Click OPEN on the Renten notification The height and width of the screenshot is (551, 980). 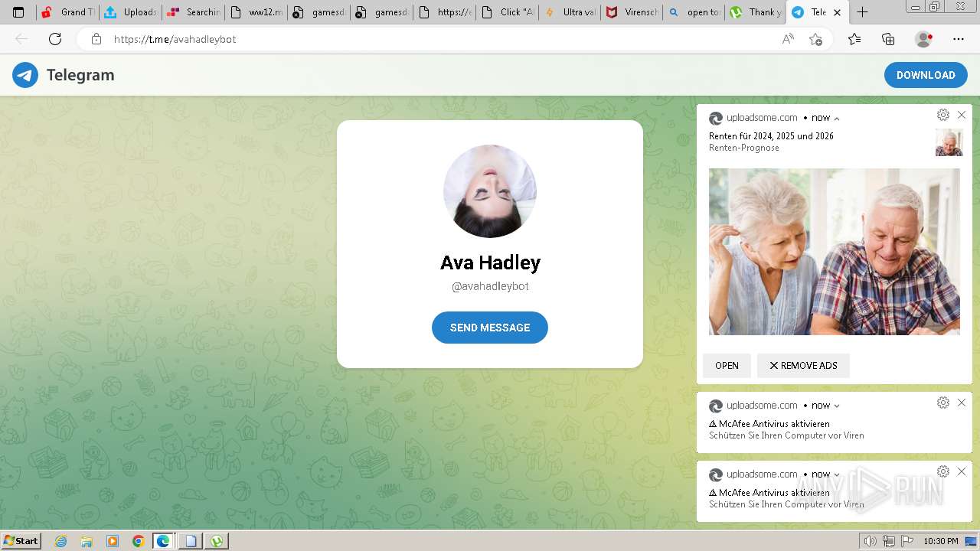[x=727, y=366]
